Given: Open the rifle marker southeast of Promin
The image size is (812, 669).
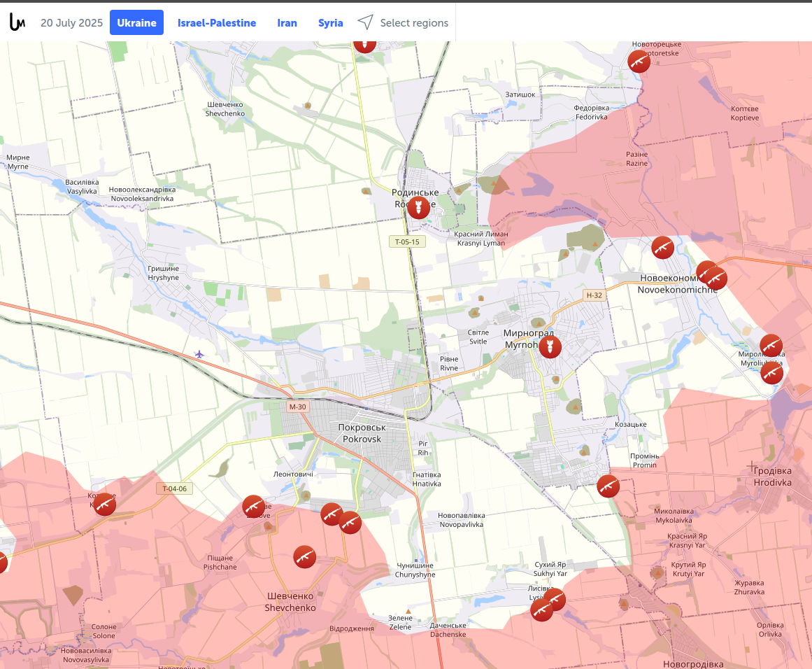Looking at the screenshot, I should click(x=608, y=486).
